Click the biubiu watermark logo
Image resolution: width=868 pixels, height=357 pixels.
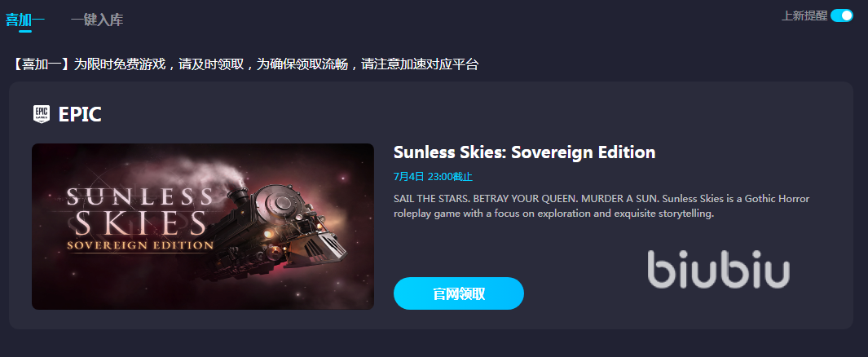point(719,269)
